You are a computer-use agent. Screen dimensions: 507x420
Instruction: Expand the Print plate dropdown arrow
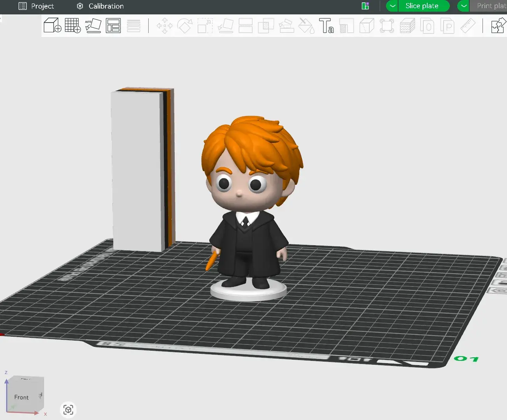pos(463,6)
